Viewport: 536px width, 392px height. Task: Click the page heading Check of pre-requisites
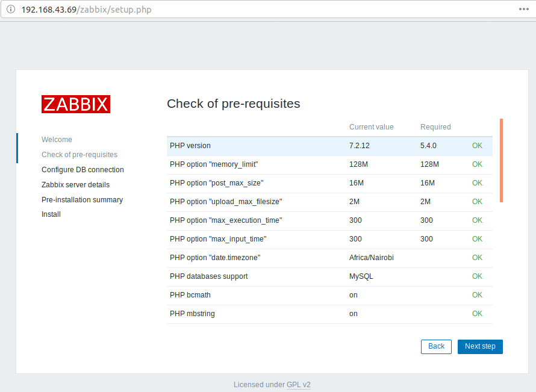(x=234, y=104)
